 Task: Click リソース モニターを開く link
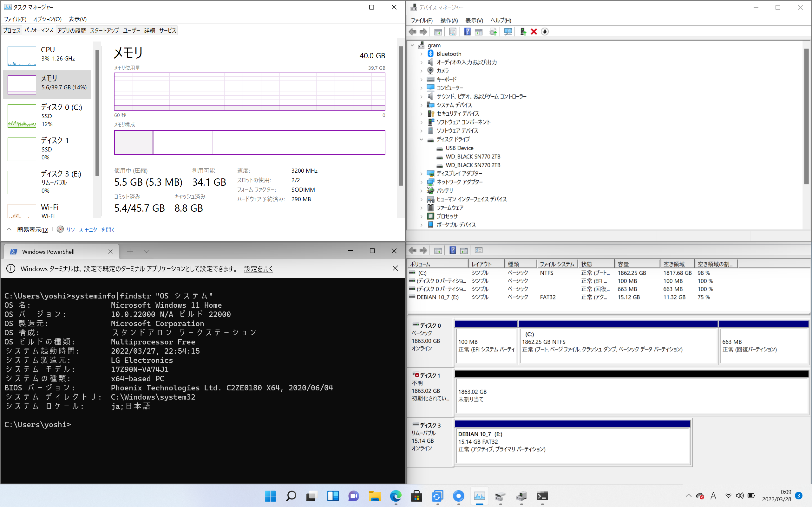click(x=90, y=230)
